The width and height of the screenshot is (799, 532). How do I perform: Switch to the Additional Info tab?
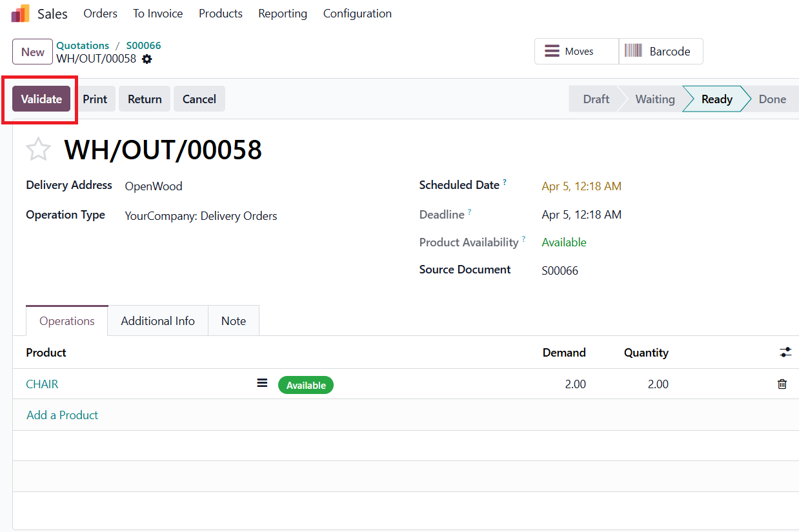157,321
